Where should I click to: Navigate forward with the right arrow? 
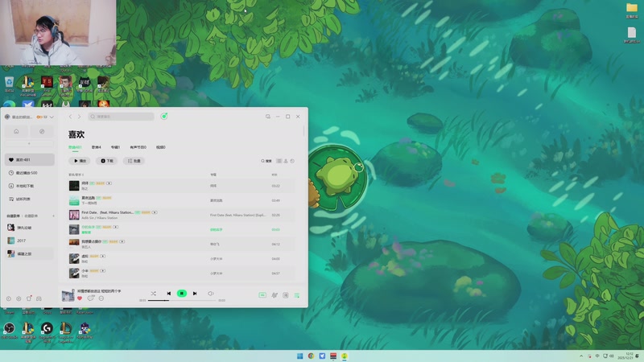(x=79, y=117)
